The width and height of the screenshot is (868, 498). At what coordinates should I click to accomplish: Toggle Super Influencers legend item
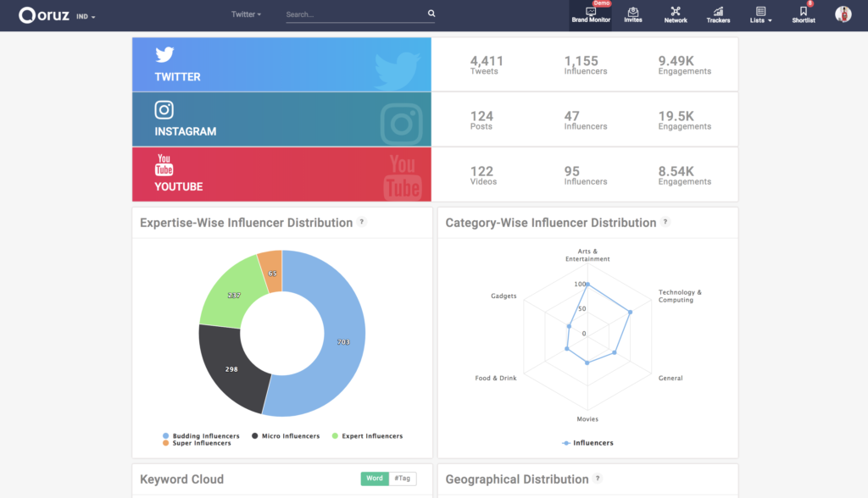click(197, 443)
